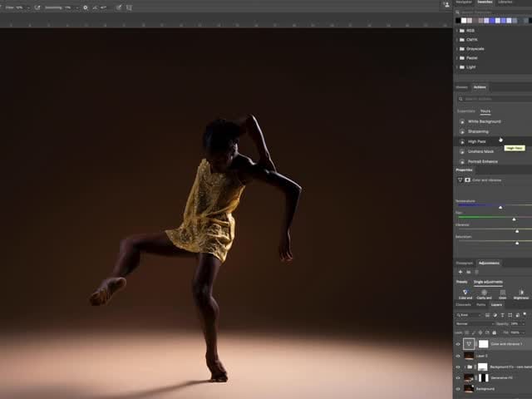The width and height of the screenshot is (532, 399).
Task: Add the Color and vibrance single adjustment
Action: click(x=465, y=293)
